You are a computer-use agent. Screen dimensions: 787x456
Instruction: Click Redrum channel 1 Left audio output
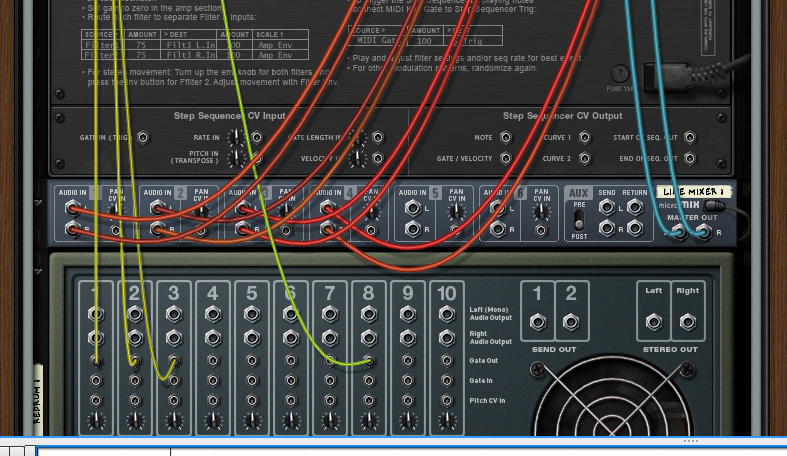coord(96,314)
